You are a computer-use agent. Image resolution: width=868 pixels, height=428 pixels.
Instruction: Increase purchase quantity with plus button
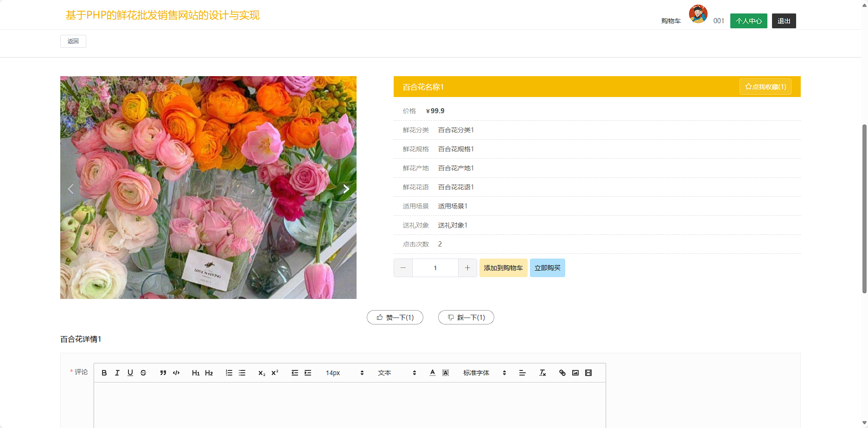pos(467,268)
